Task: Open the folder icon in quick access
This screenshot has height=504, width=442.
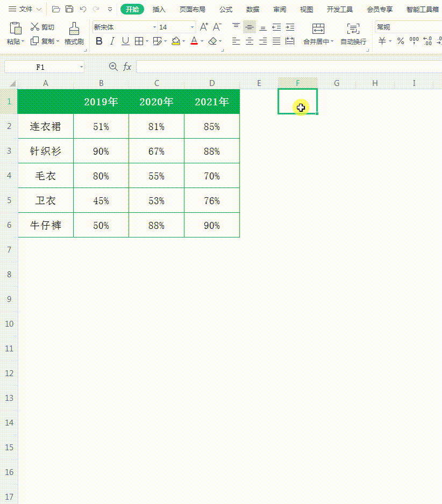Action: [56, 9]
